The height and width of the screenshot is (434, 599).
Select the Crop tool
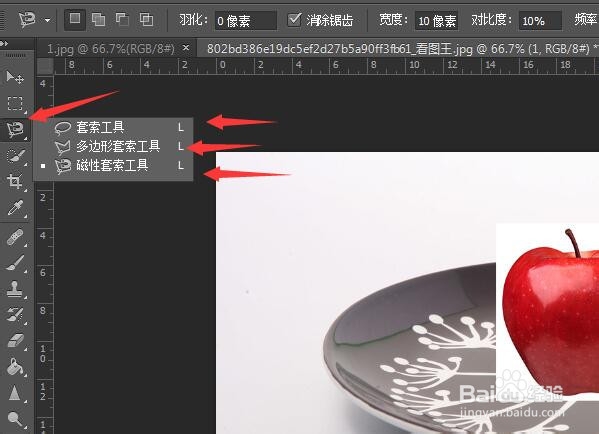[15, 181]
